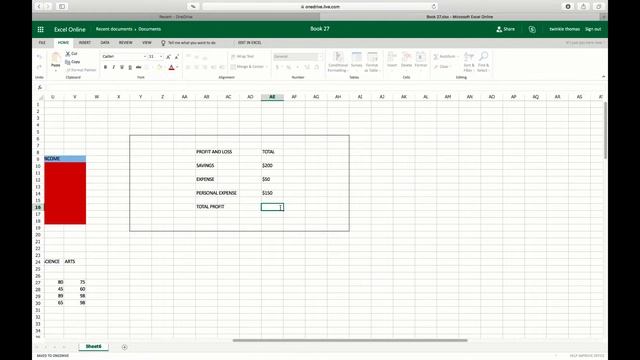Add a new sheet with plus icon
Image resolution: width=640 pixels, height=360 pixels.
pyautogui.click(x=124, y=347)
